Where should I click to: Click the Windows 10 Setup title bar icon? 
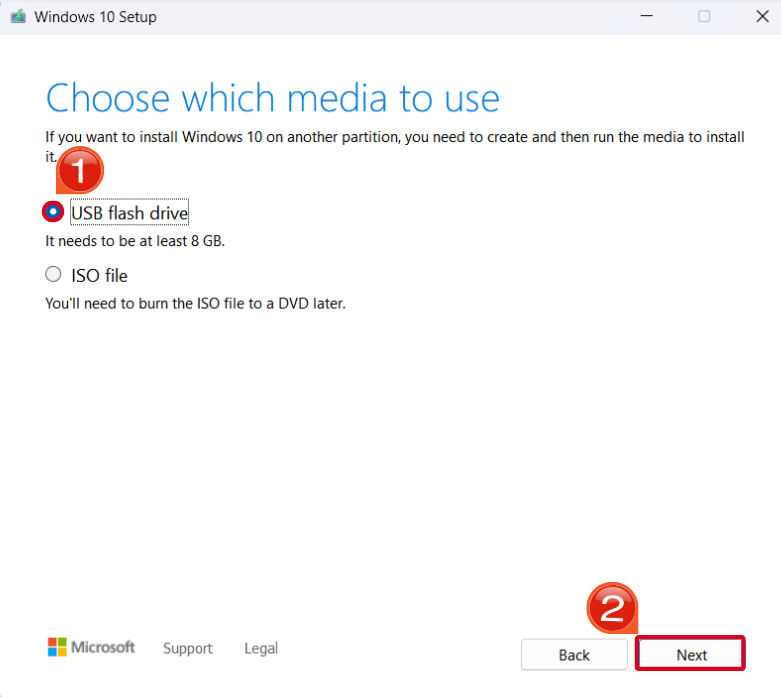point(18,17)
